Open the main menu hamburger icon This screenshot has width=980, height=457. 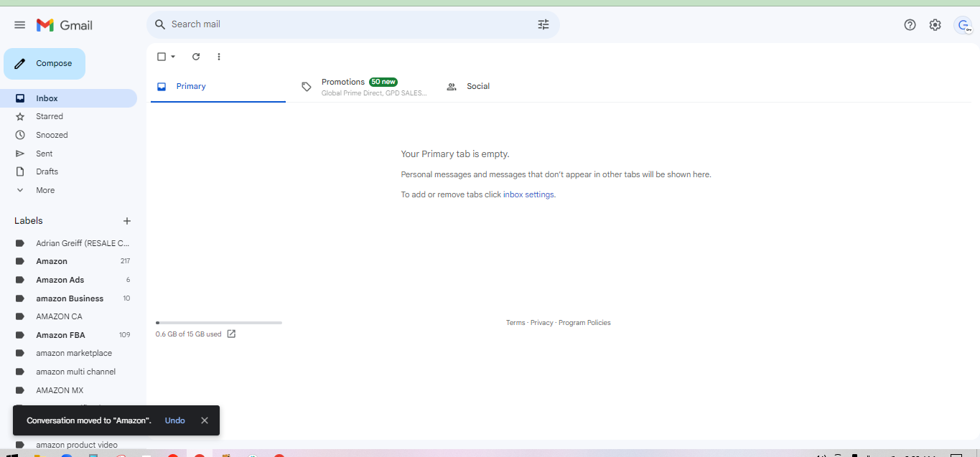coord(20,25)
